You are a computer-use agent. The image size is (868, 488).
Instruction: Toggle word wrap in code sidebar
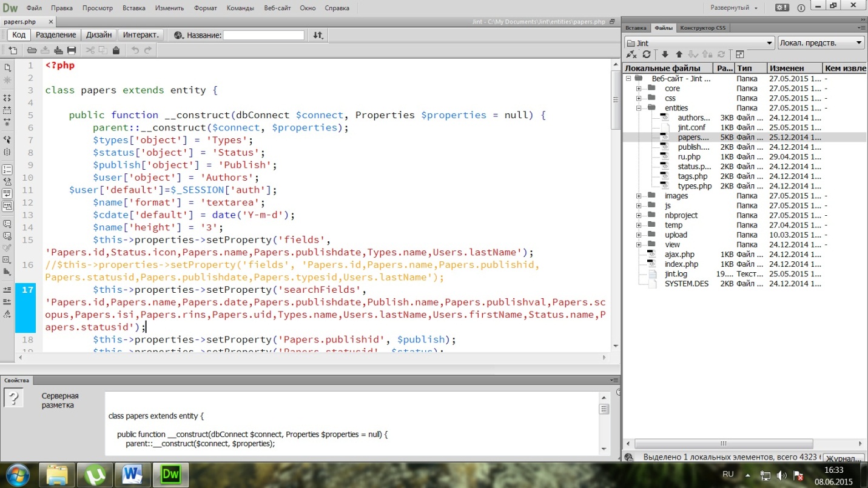(x=7, y=193)
